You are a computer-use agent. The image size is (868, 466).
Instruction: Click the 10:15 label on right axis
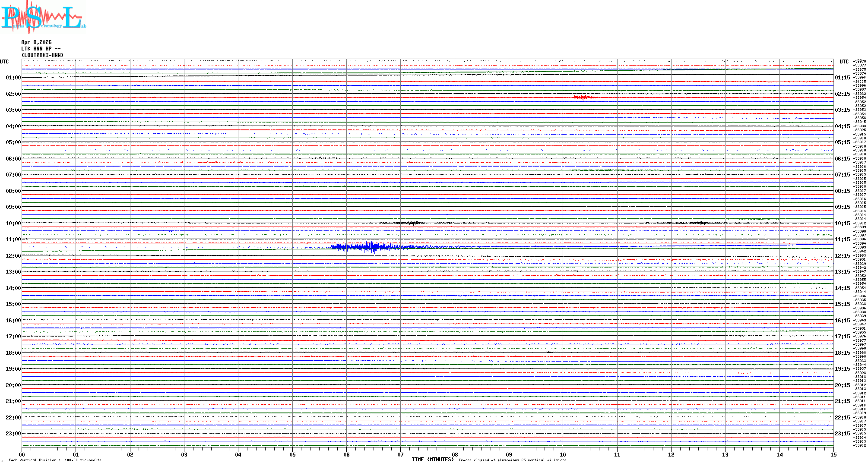tap(843, 224)
